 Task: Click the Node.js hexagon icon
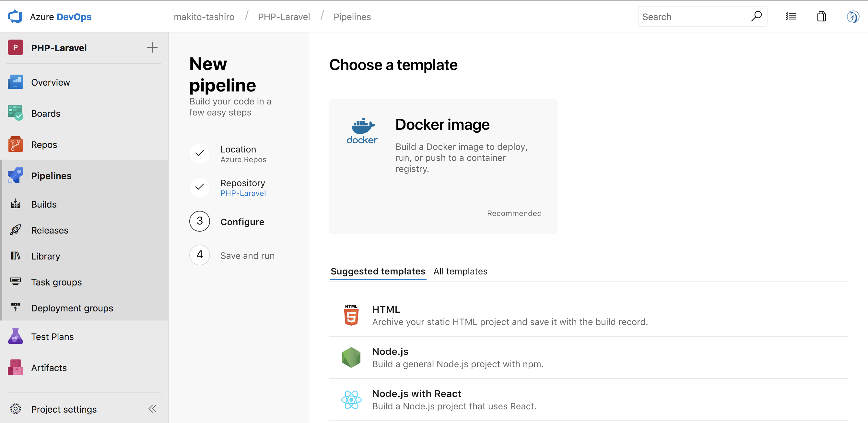351,357
